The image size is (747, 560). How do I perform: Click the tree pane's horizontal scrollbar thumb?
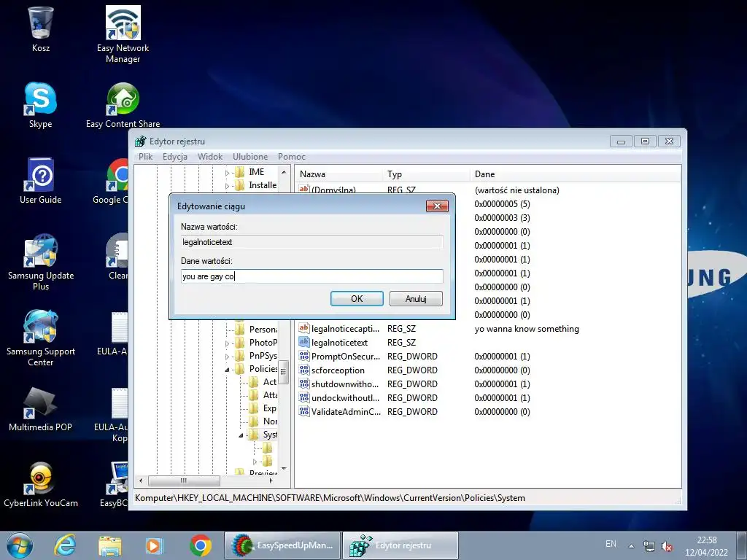click(x=184, y=481)
